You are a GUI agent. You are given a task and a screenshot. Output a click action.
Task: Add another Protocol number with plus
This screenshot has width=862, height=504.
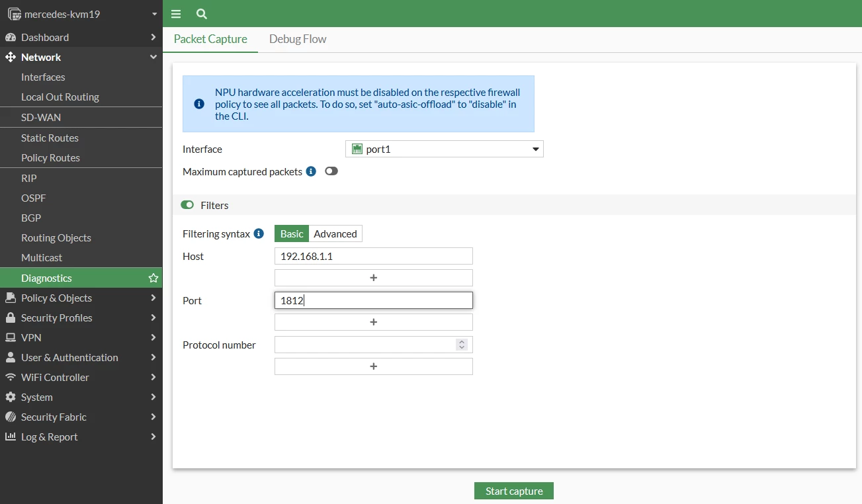pos(373,366)
